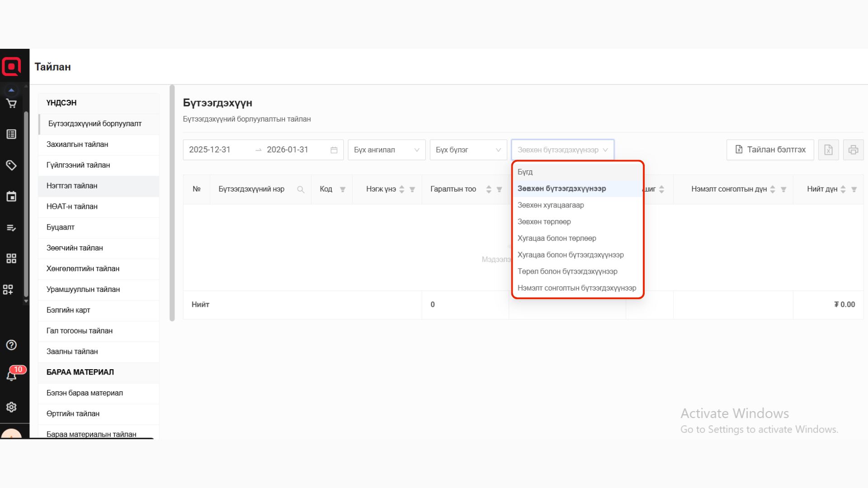Screen dimensions: 868x488
Task: Sort by Нийт дүн column arrows
Action: (843, 189)
